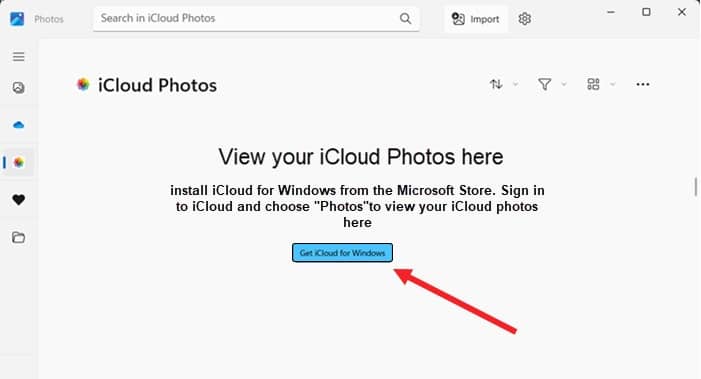Open the All Photos gallery sidebar icon

pyautogui.click(x=18, y=88)
